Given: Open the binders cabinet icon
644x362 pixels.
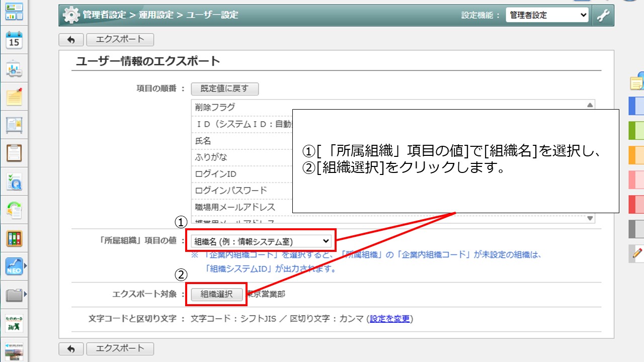Looking at the screenshot, I should (x=14, y=238).
